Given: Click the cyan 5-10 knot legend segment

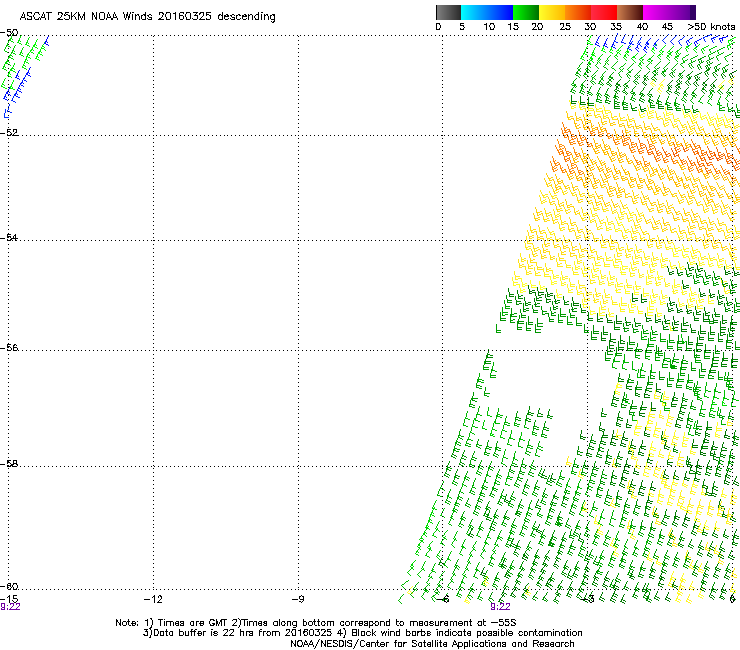Looking at the screenshot, I should [x=474, y=12].
